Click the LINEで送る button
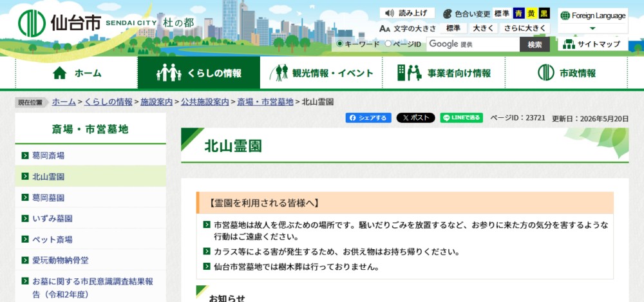This screenshot has height=302, width=644. [x=462, y=118]
